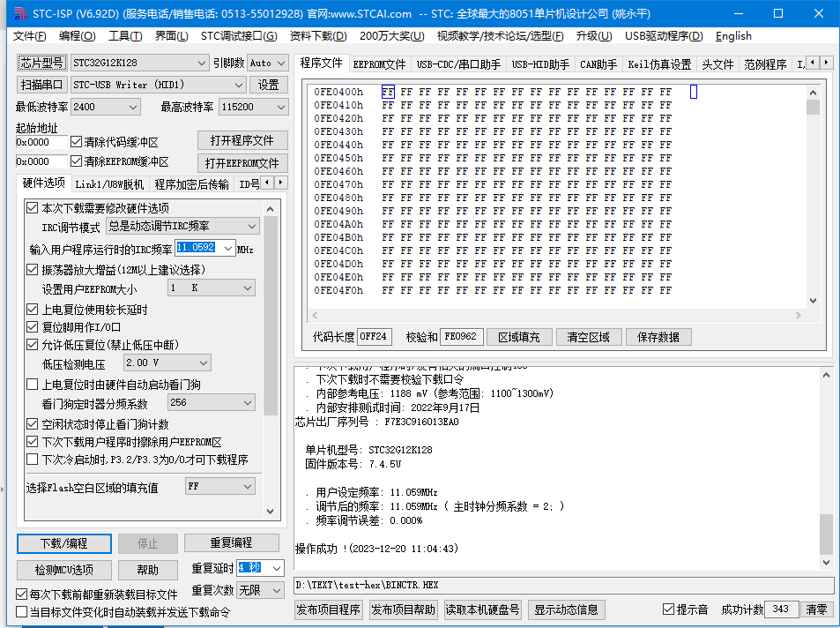Toggle 复位脚用作I/O口 checkbox
Viewport: 840px width, 628px height.
pyautogui.click(x=32, y=326)
